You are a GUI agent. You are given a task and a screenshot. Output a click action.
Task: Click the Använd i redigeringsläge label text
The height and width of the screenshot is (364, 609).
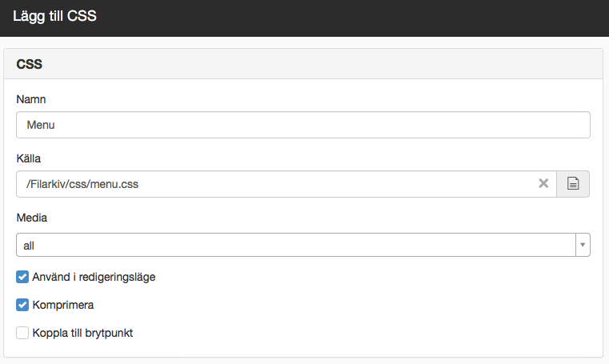pos(94,277)
